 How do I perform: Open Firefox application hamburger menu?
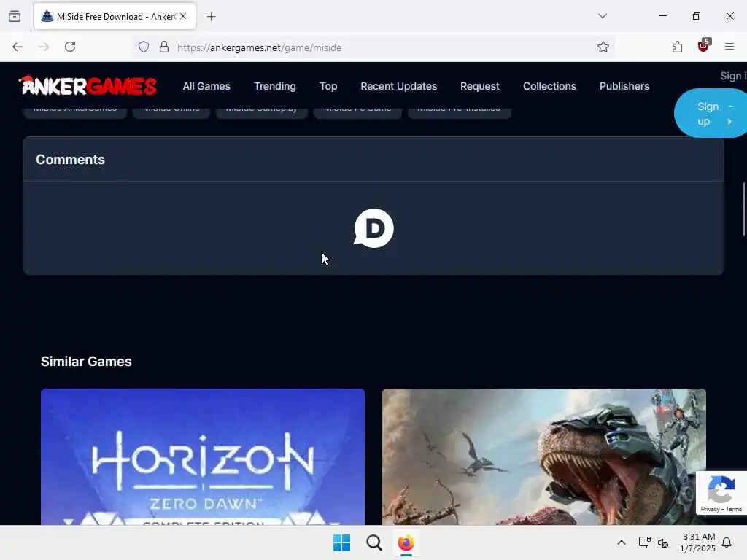pyautogui.click(x=729, y=47)
